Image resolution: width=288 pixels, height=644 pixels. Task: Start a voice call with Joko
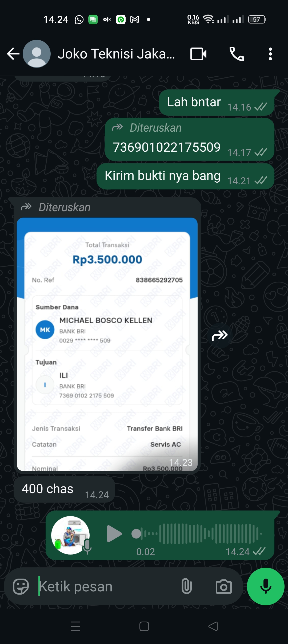point(237,54)
